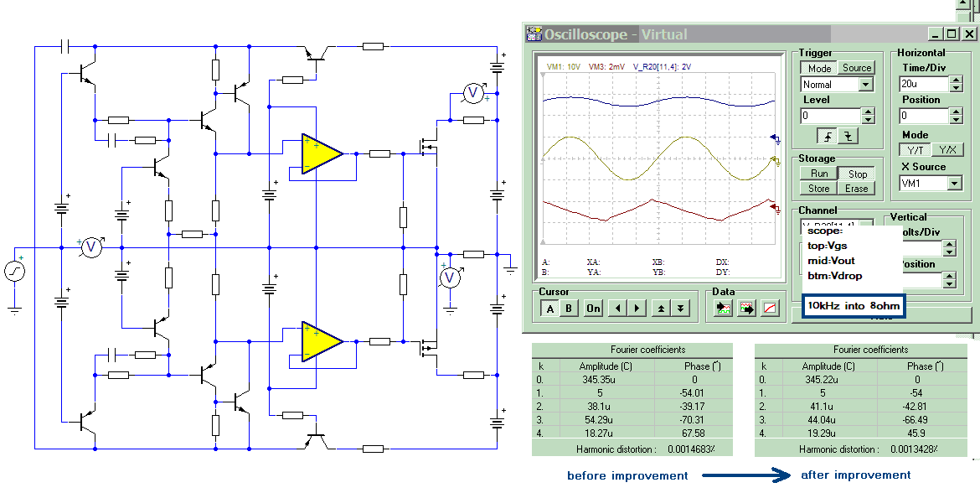
Task: Select the voltmeter beside the sine generator
Action: click(x=92, y=247)
